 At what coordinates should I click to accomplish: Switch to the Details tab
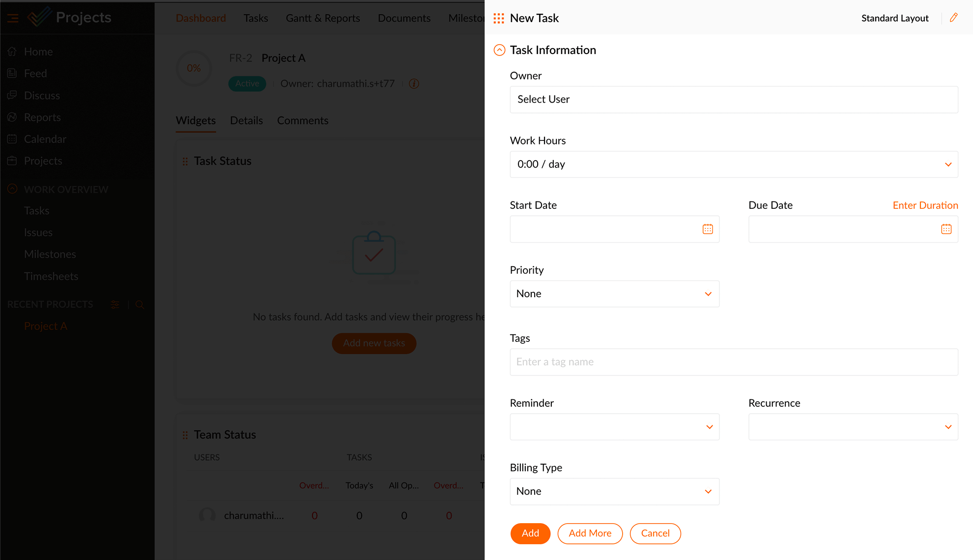point(247,121)
